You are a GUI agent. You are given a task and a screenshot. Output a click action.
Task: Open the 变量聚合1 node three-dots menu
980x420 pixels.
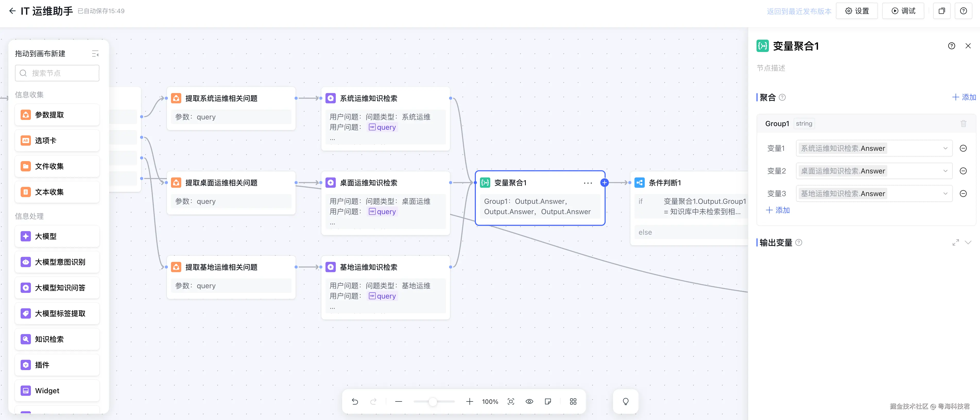click(x=588, y=183)
